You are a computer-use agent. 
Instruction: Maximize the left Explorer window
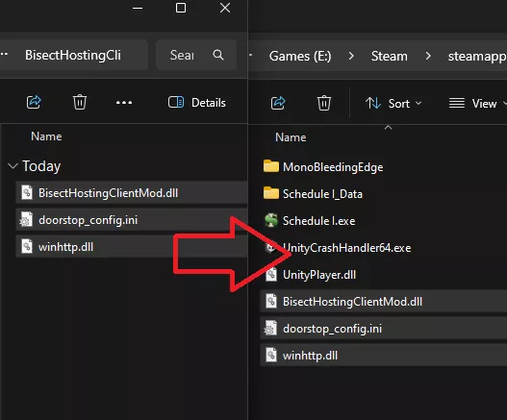[x=181, y=8]
